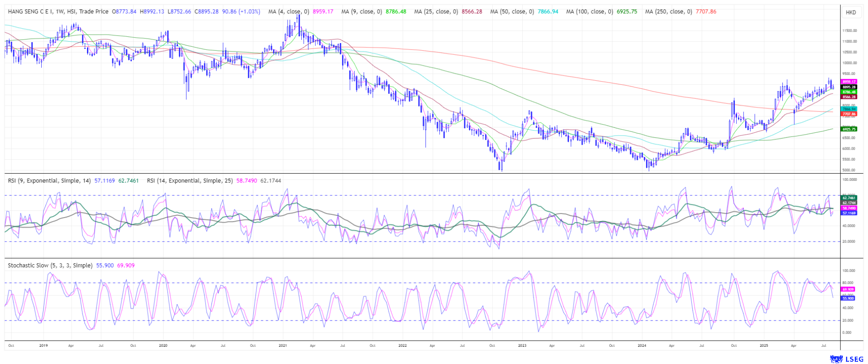
Task: Click the 2025 label on time axis
Action: 764,345
